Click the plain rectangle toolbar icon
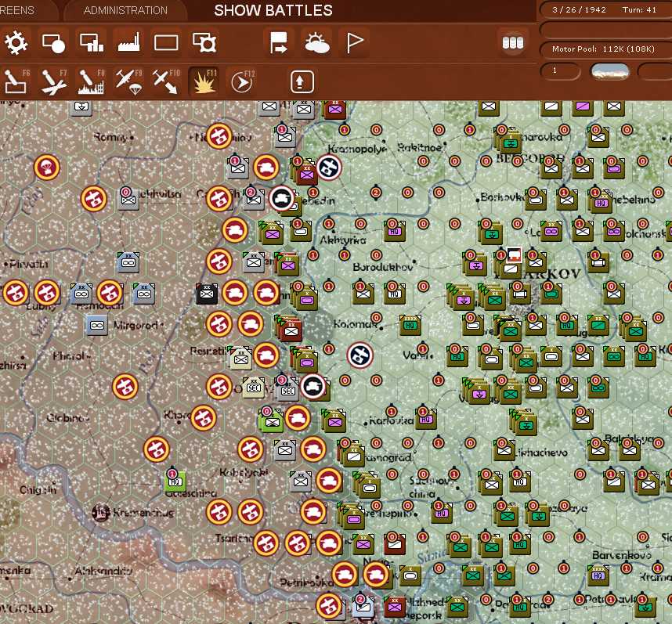Image resolution: width=672 pixels, height=624 pixels. [x=166, y=43]
